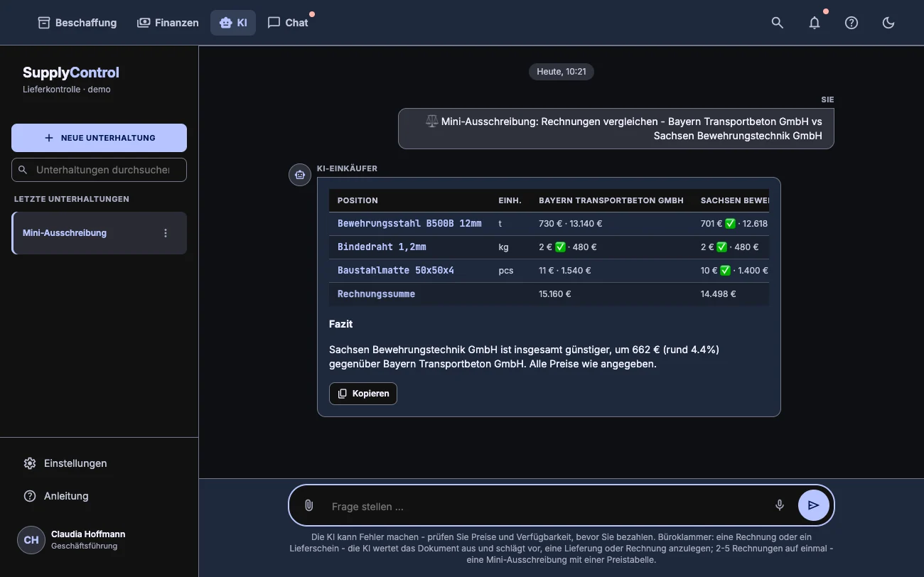Click the SupplyControl logo
Viewport: 924px width, 577px height.
(71, 72)
